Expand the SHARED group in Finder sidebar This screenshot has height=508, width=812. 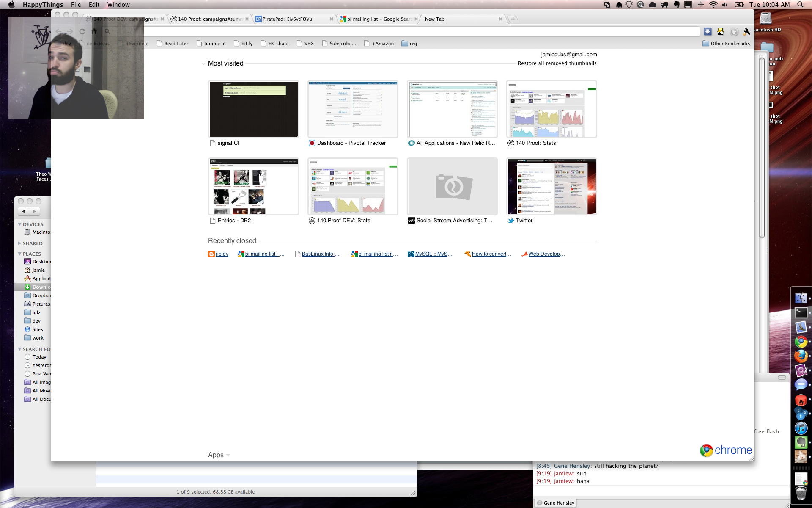tap(19, 243)
